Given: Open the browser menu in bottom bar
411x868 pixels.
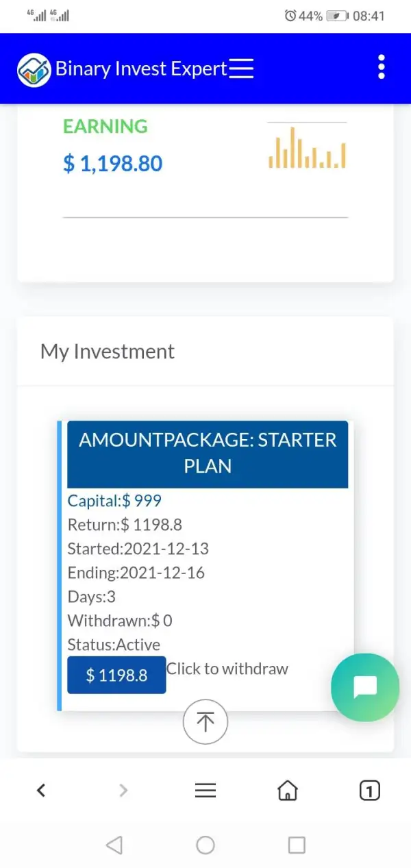Looking at the screenshot, I should coord(206,791).
